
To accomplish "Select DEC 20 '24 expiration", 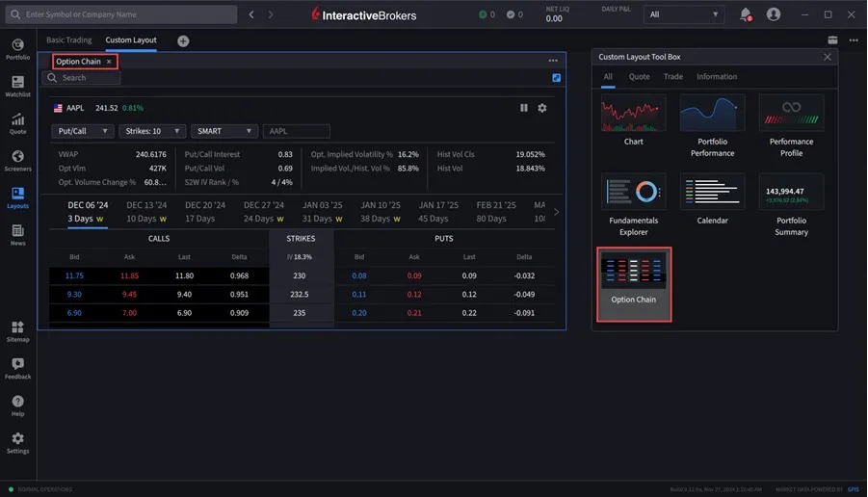I will tap(205, 212).
